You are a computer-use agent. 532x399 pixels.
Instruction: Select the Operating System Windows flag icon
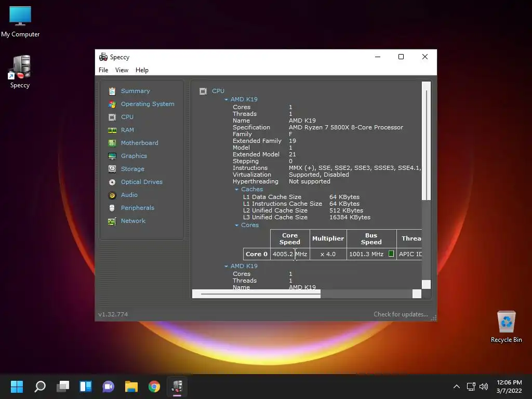tap(112, 104)
